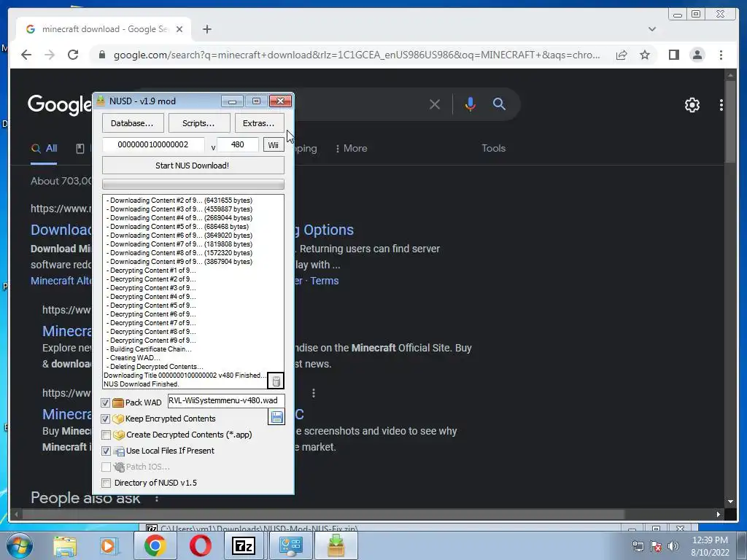Screen dimensions: 747x560
Task: Open Windows Media Player taskbar icon
Action: [x=109, y=545]
